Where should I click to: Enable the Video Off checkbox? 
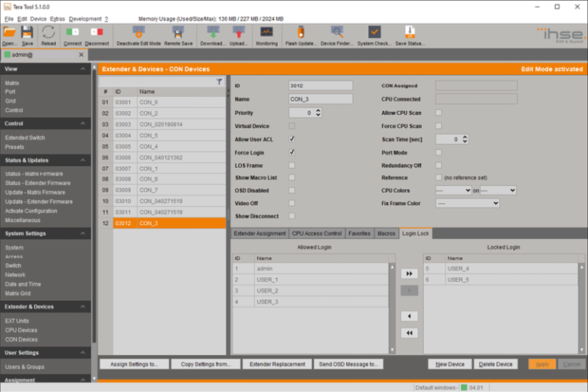[x=292, y=203]
